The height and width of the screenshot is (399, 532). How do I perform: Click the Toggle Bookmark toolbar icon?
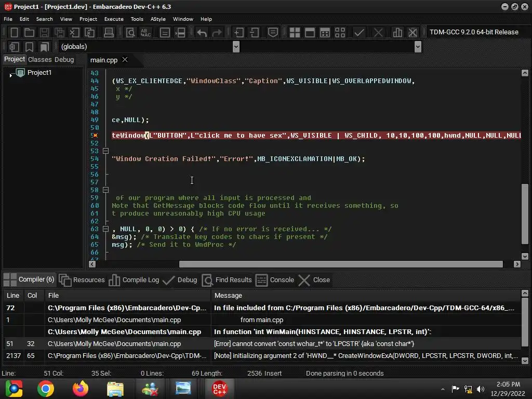point(29,47)
